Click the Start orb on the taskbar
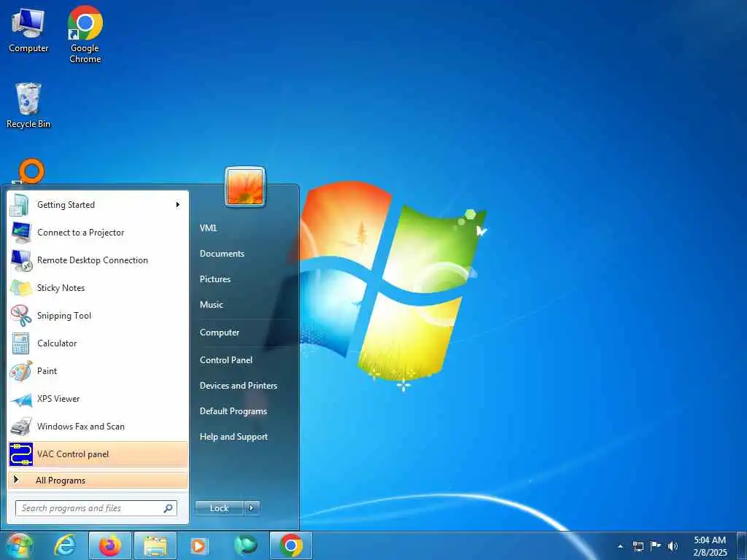747x560 pixels. [18, 545]
